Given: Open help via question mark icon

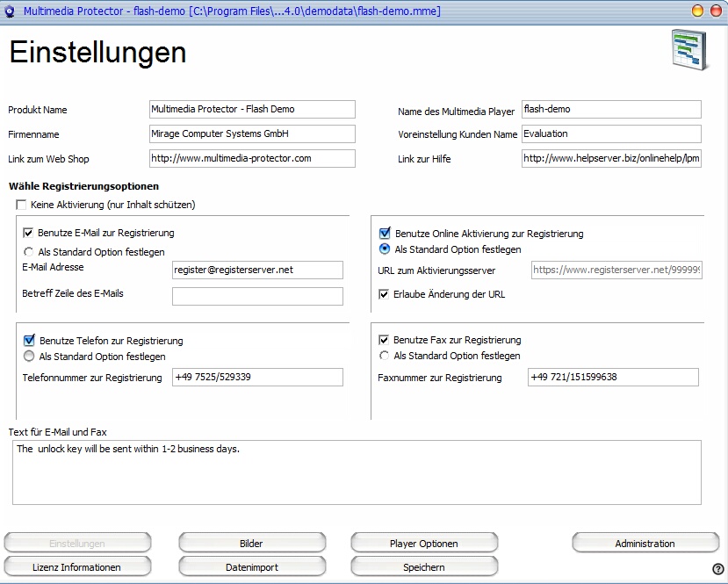Looking at the screenshot, I should pos(717,569).
